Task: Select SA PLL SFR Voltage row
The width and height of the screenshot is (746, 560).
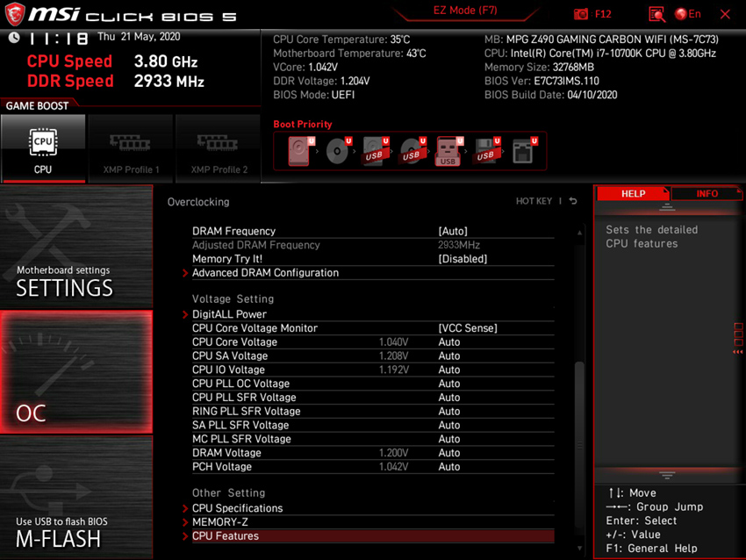Action: click(373, 425)
